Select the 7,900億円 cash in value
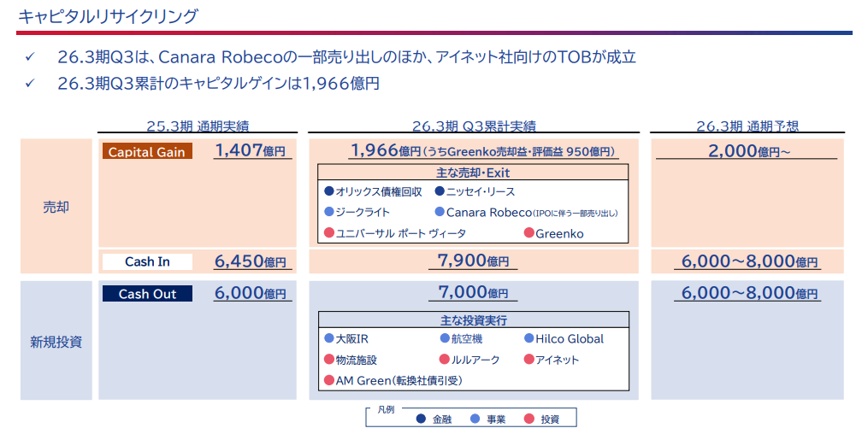This screenshot has height=428, width=868. (x=473, y=261)
